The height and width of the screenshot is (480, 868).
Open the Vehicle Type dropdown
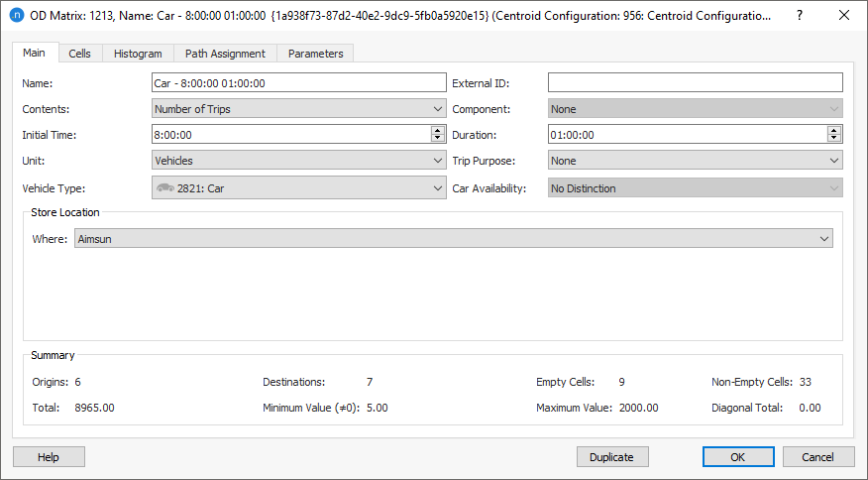(298, 187)
